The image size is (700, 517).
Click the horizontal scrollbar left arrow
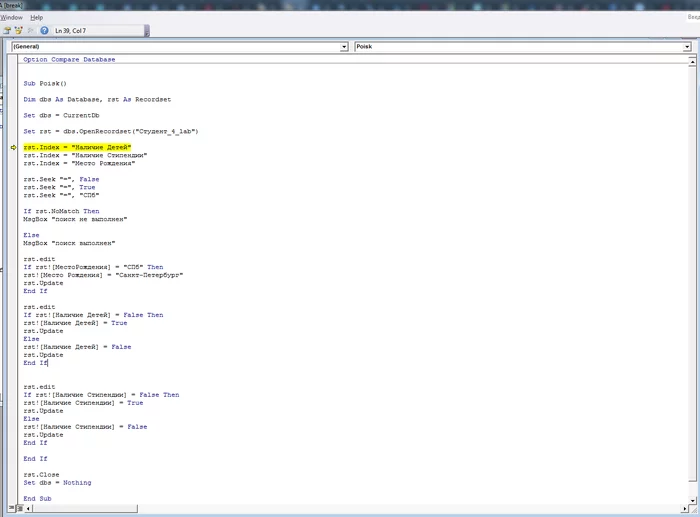pyautogui.click(x=28, y=509)
